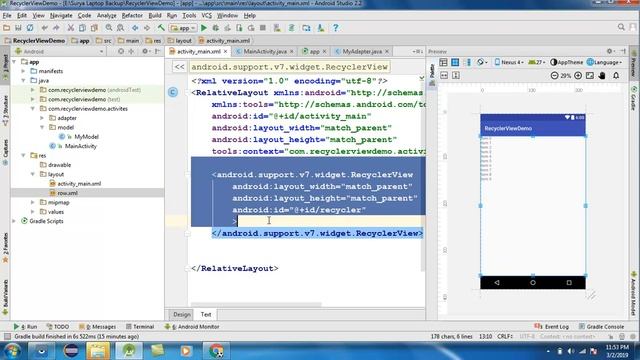
Task: Click the Debug app bug icon
Action: click(216, 28)
